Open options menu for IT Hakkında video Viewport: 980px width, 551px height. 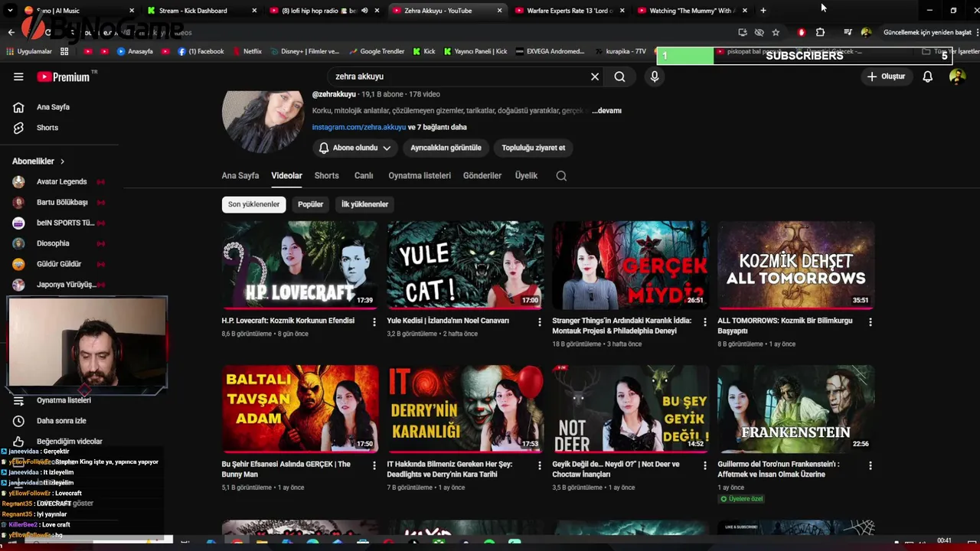click(539, 465)
